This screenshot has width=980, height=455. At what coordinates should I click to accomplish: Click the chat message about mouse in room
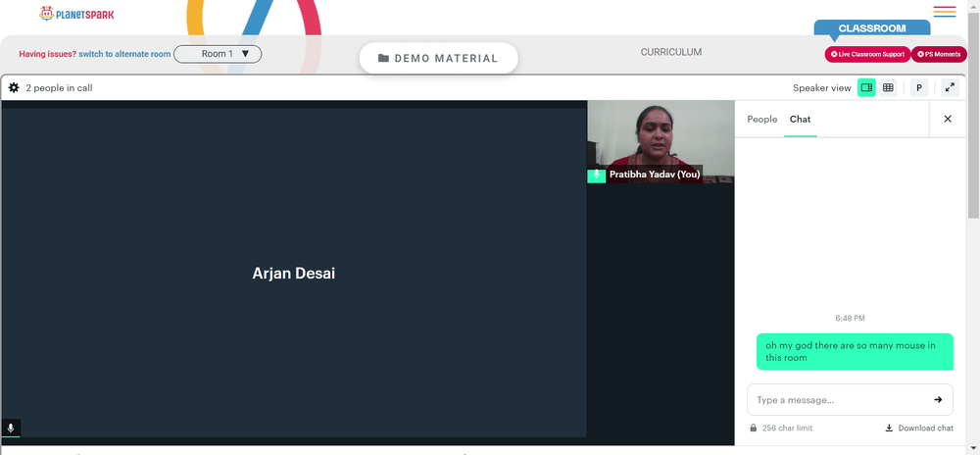855,351
